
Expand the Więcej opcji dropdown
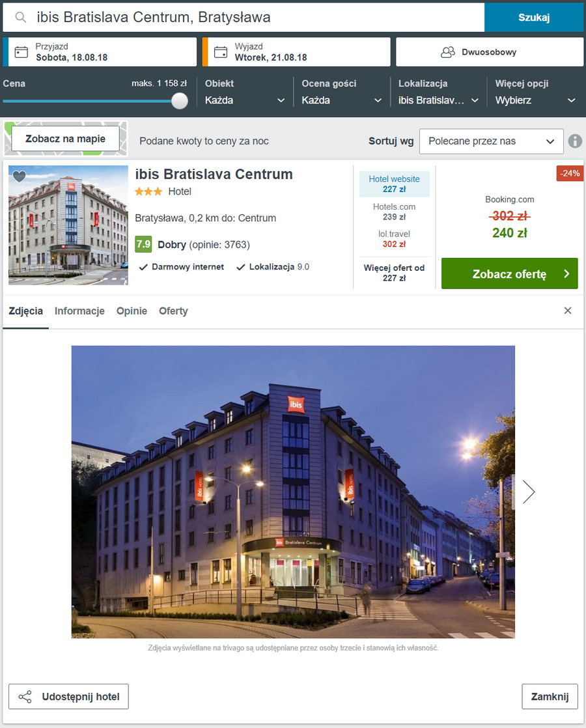535,92
